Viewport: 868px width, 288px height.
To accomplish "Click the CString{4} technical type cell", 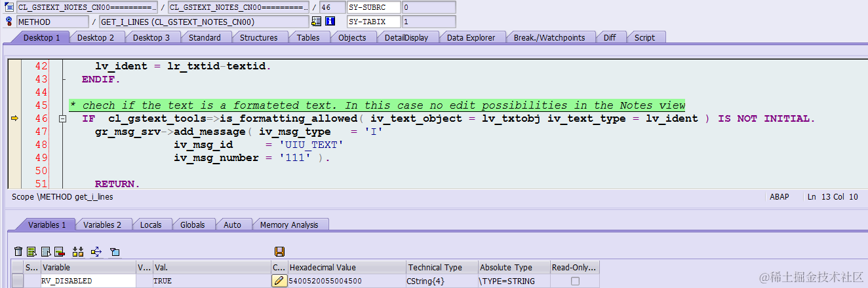I will 442,281.
